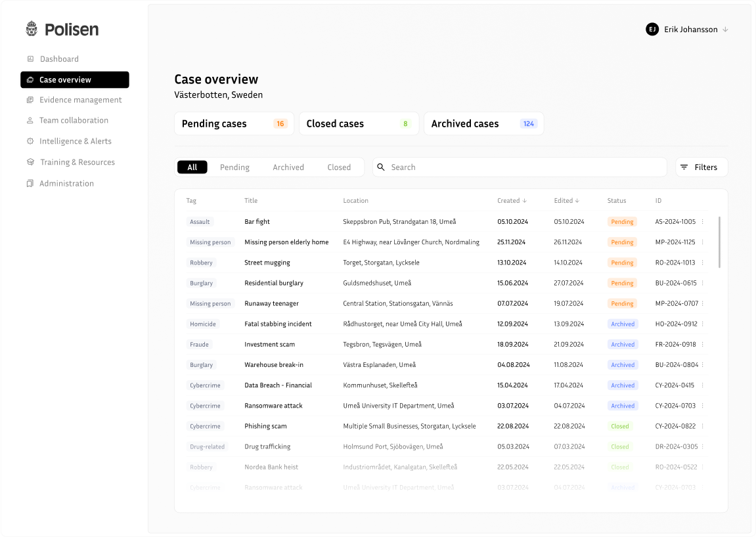Open the Archived cases summary card
This screenshot has width=756, height=537.
point(483,123)
